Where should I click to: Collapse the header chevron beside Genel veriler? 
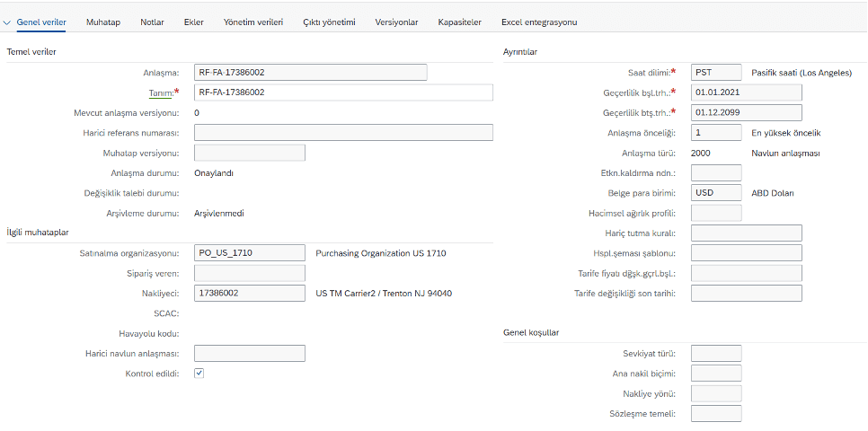click(6, 22)
